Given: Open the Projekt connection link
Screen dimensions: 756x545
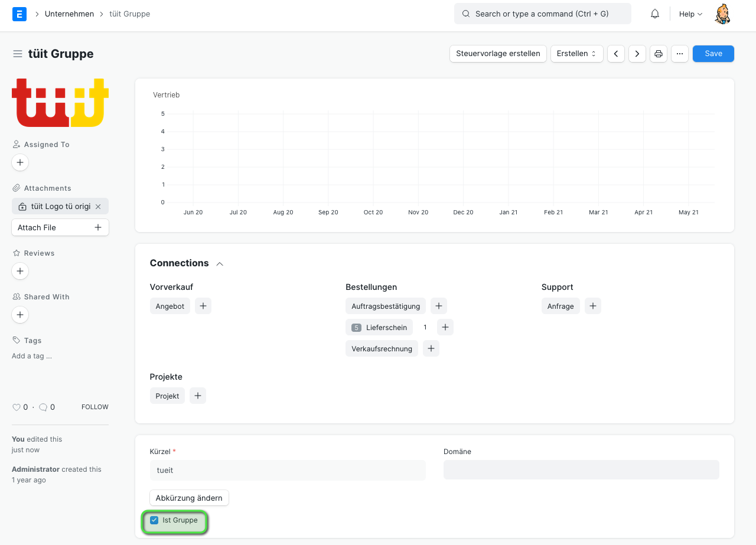Looking at the screenshot, I should [167, 396].
